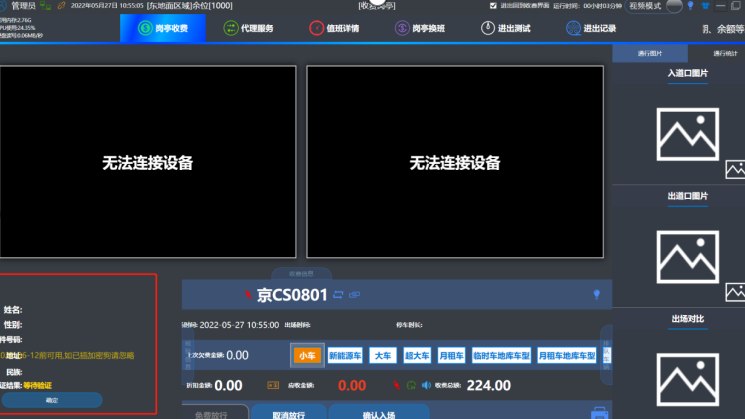Viewport: 745px width, 419px height.
Task: Click the 出道口图片 heading
Action: tap(688, 196)
